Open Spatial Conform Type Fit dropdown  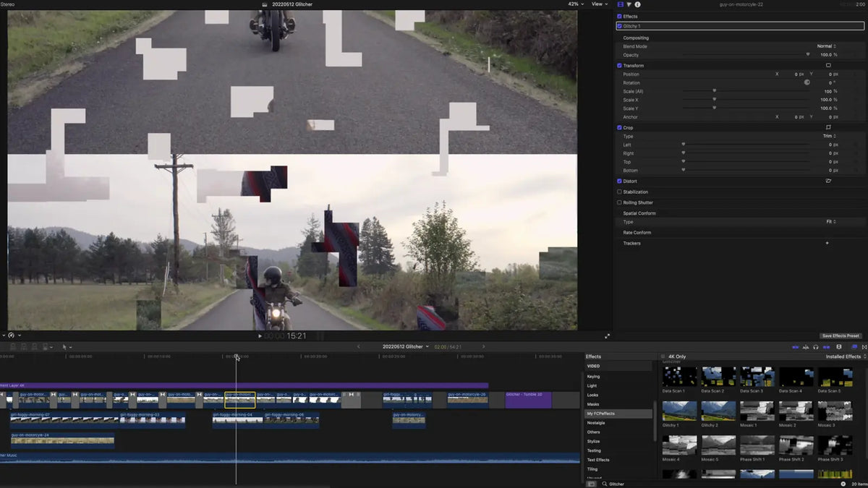point(831,222)
